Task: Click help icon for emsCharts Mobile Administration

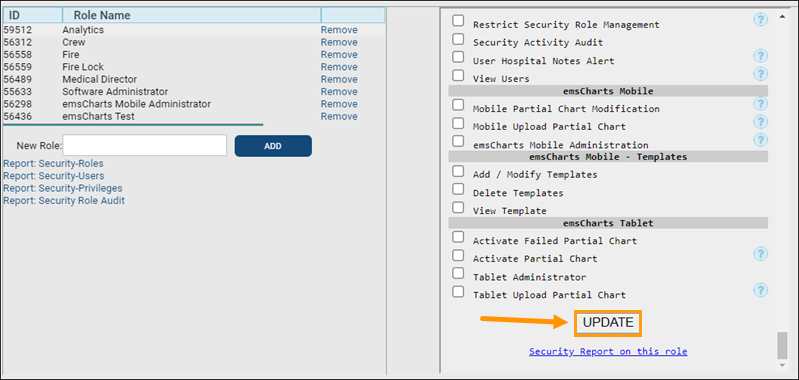Action: click(760, 140)
